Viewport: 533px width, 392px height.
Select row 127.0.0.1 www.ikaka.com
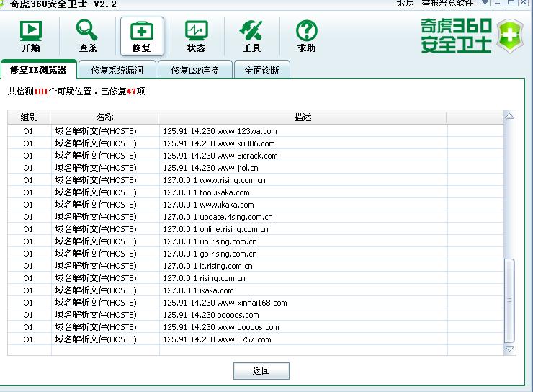(x=256, y=205)
